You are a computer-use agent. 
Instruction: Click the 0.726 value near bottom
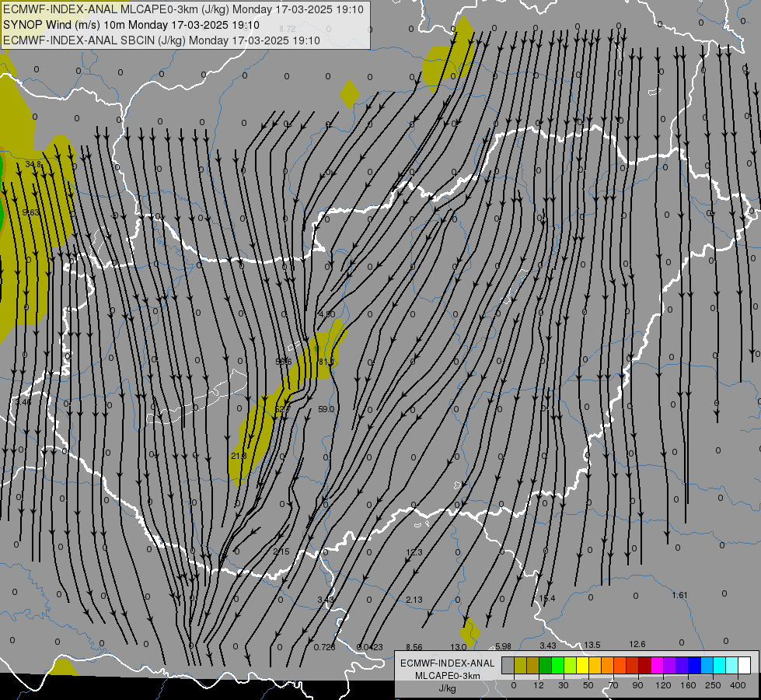coord(324,647)
